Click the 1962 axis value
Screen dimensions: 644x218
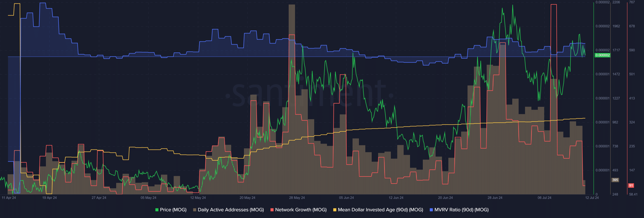point(616,26)
